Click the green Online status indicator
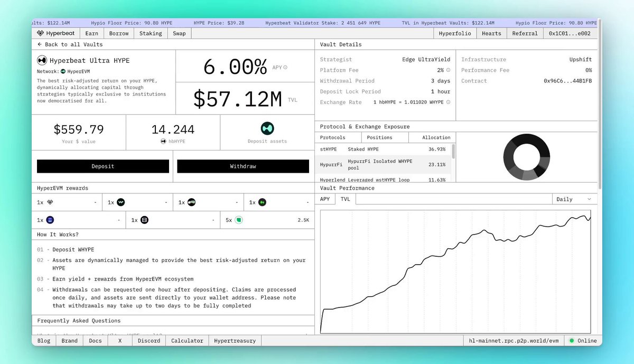Image resolution: width=634 pixels, height=364 pixels. click(572, 341)
